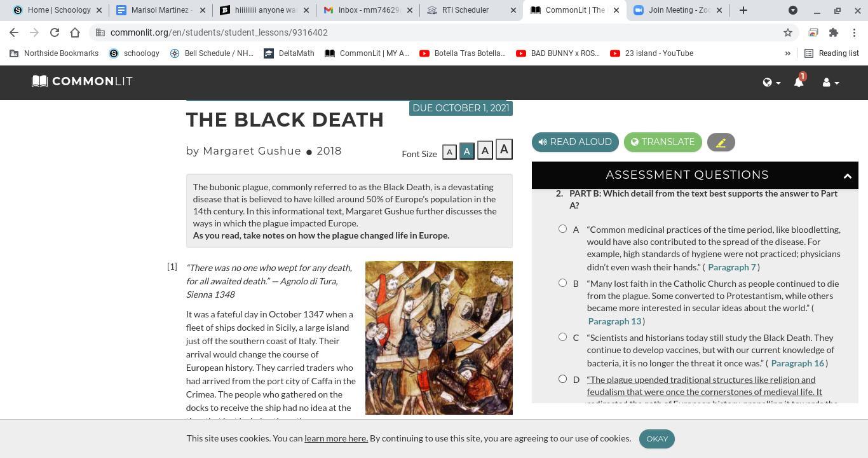Open the BAD BUNNY x ROS bookmark
Screen dimensions: 868x458
point(558,53)
